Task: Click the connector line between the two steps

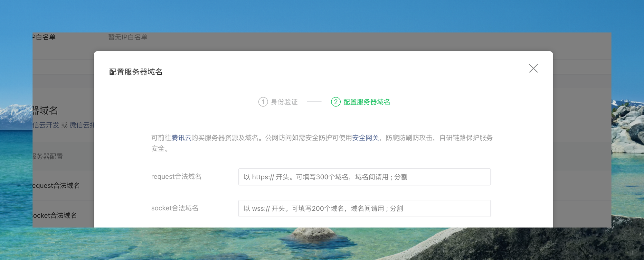Action: pyautogui.click(x=314, y=102)
